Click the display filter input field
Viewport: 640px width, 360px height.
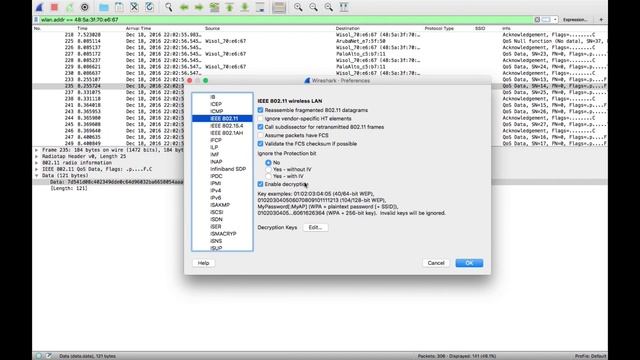(286, 20)
